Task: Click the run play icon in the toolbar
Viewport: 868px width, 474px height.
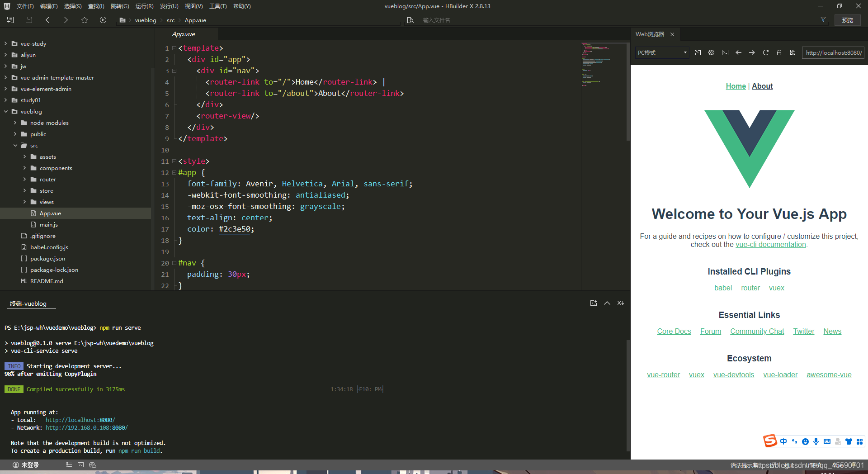Action: (103, 20)
